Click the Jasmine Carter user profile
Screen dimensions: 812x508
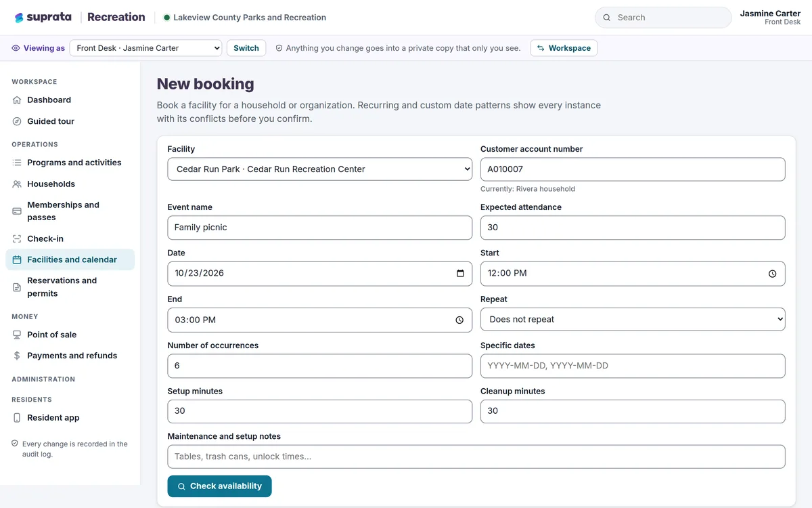(770, 18)
